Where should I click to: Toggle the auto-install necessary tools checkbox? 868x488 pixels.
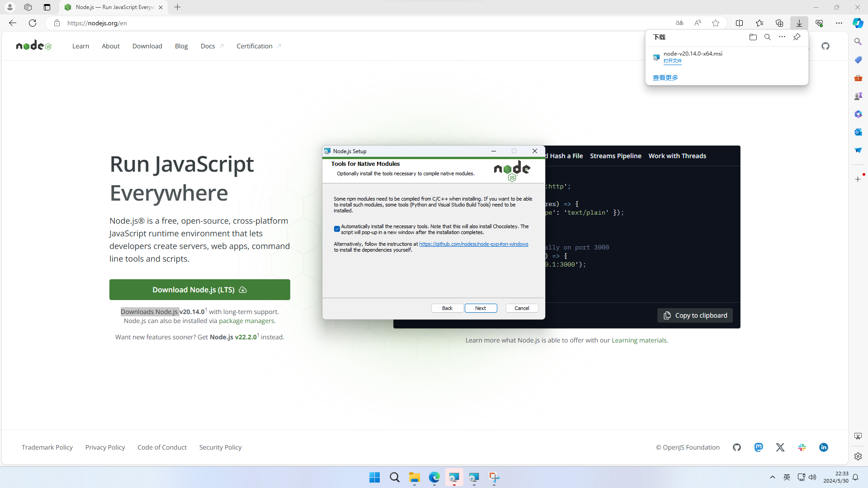(x=337, y=229)
